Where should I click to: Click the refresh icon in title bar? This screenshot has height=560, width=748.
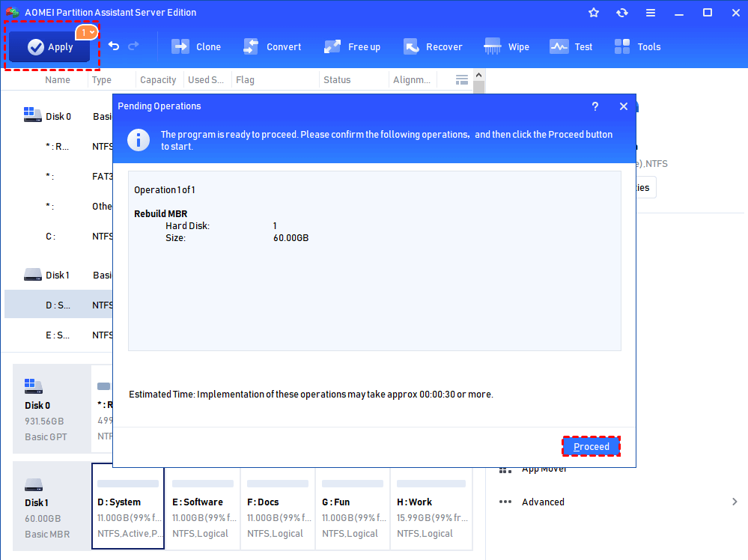coord(622,13)
